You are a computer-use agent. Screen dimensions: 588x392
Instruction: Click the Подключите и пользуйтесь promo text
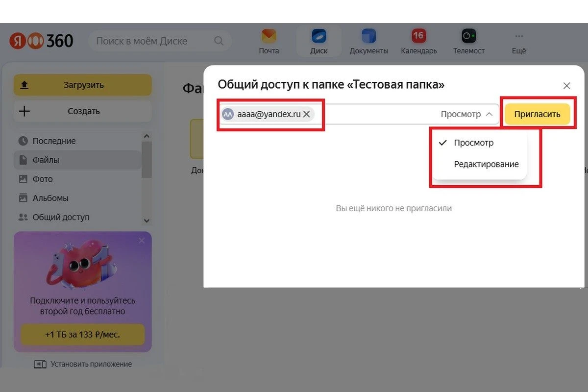[83, 306]
